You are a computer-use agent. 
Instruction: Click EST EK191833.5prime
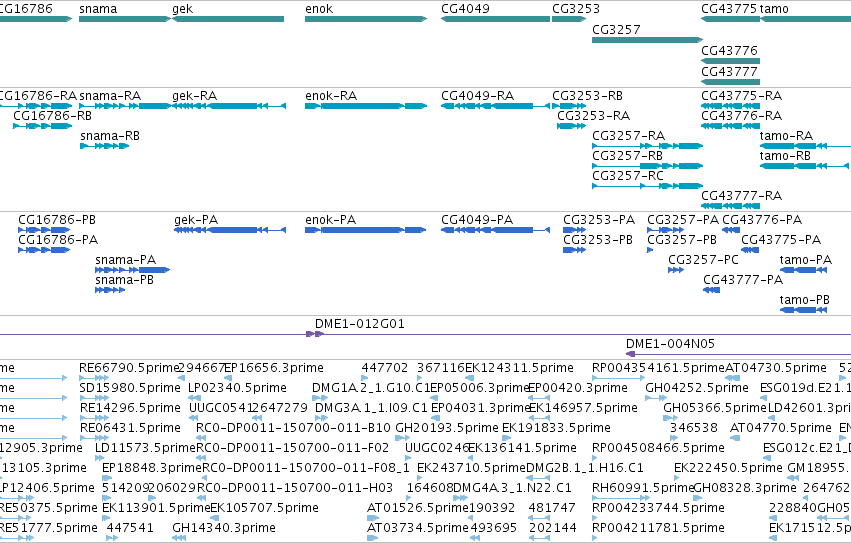[556, 428]
